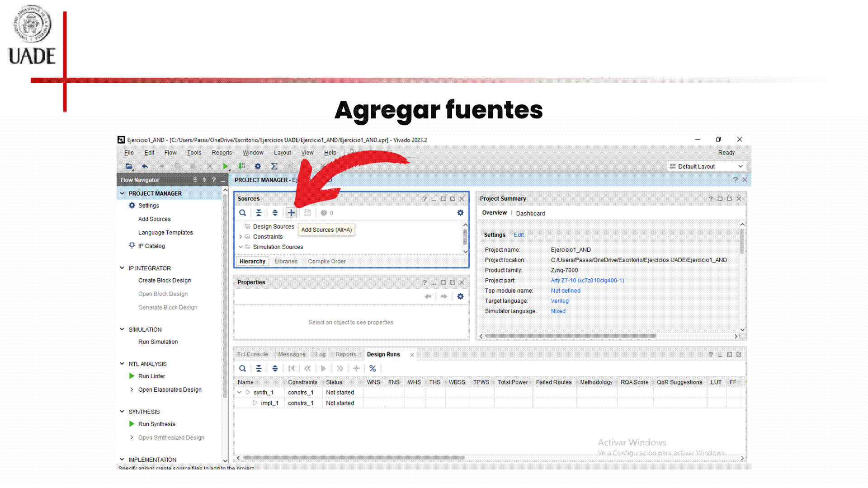Collapse the Simulation Sources tree node
The height and width of the screenshot is (488, 868).
241,247
